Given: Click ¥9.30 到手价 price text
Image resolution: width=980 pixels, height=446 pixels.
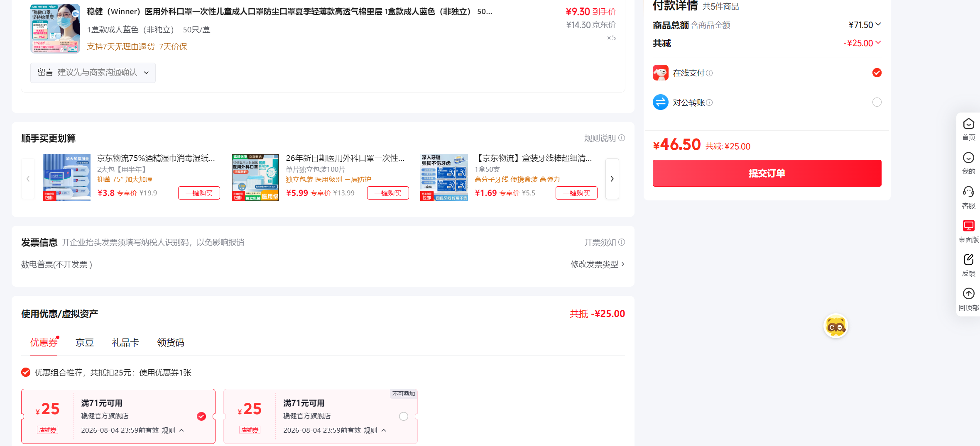Looking at the screenshot, I should point(590,12).
